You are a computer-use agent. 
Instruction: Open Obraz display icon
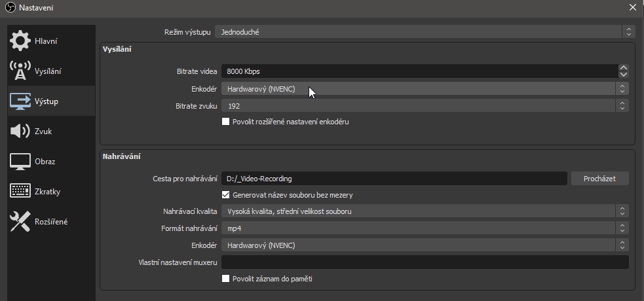(20, 161)
